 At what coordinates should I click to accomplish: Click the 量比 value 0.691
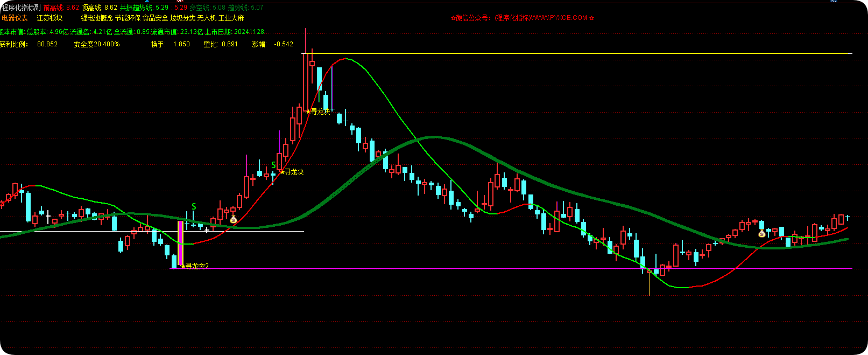(x=230, y=44)
